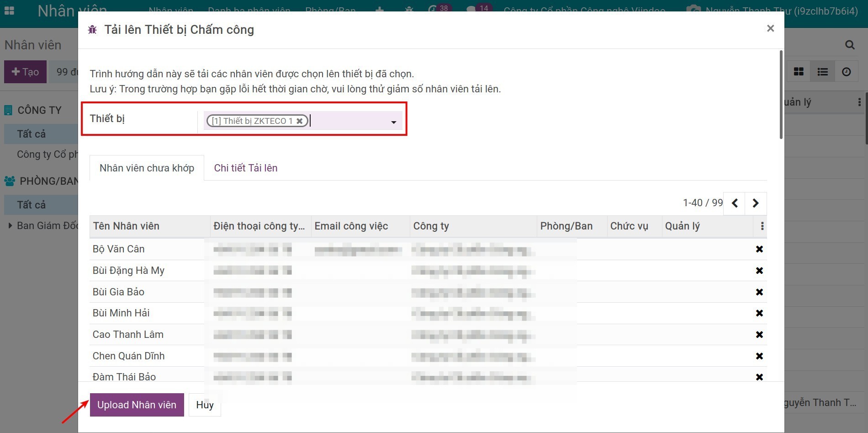Viewport: 868px width, 433px height.
Task: Remove Bộ Văn Cân row from list
Action: pyautogui.click(x=759, y=249)
